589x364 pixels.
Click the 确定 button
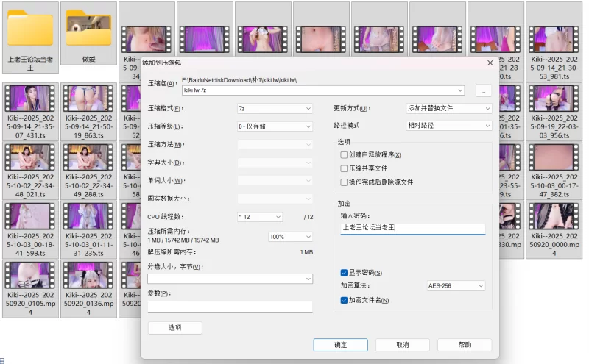point(340,344)
